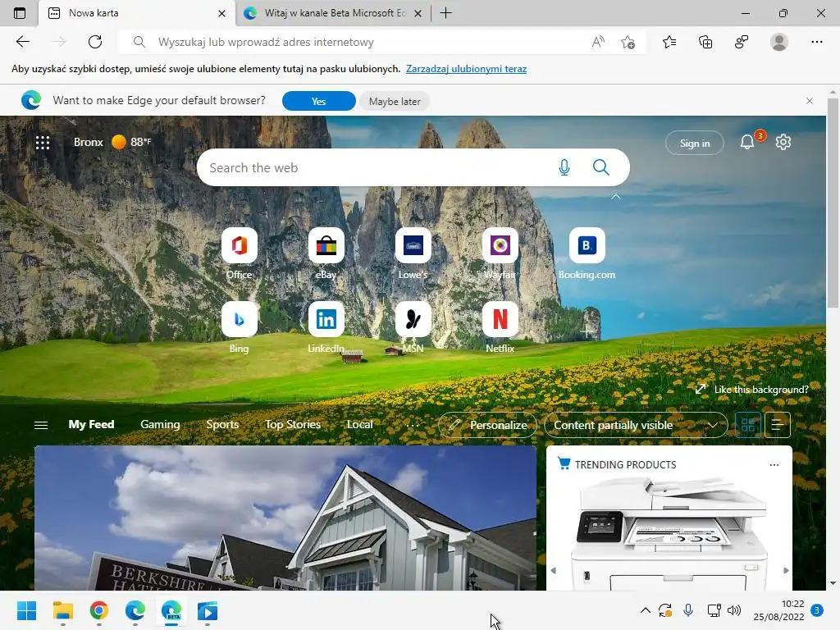Open the app launcher grid icon

tap(43, 142)
